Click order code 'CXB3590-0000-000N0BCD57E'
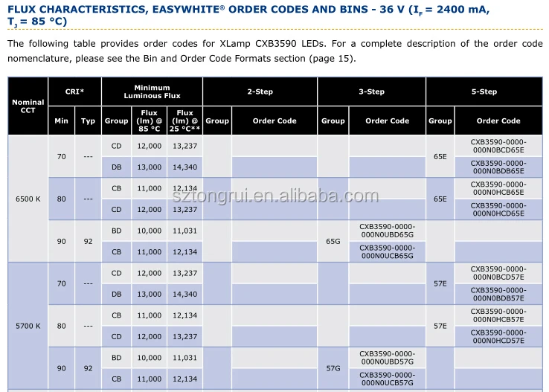Image resolution: width=549 pixels, height=392 pixels. coord(498,273)
